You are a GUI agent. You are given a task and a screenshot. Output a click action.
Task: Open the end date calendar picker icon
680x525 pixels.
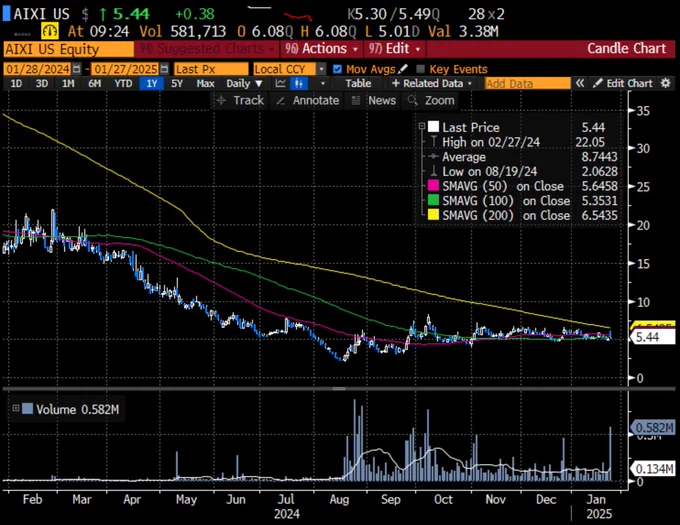[x=164, y=69]
